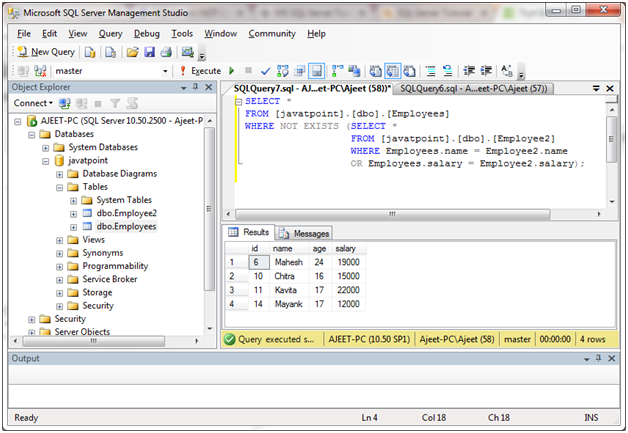
Task: Collapse the Databases folder
Action: click(32, 135)
